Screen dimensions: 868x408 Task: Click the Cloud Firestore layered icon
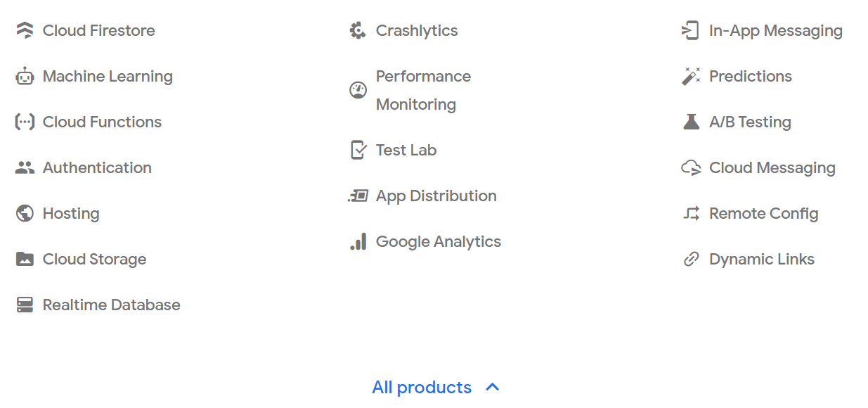(25, 30)
